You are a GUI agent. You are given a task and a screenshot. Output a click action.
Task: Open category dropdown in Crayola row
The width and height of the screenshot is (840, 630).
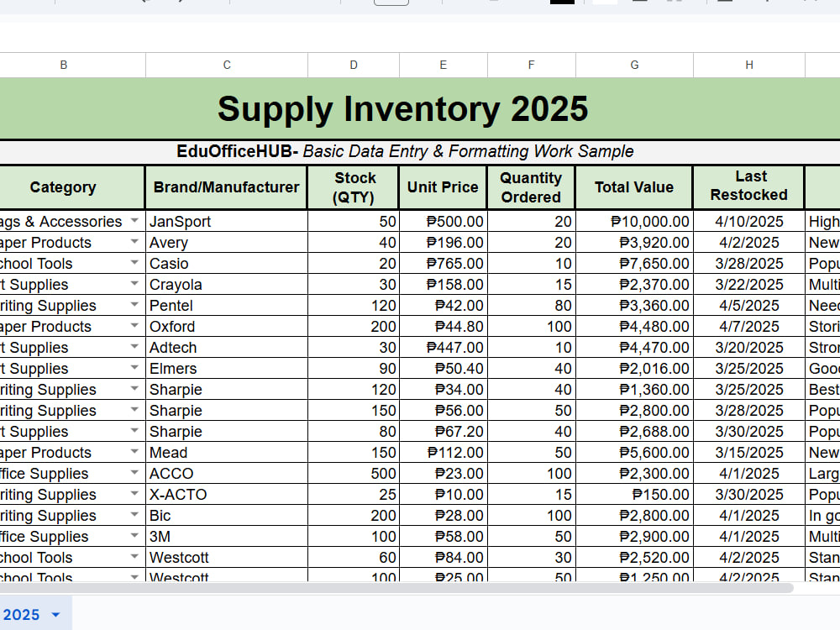click(134, 283)
